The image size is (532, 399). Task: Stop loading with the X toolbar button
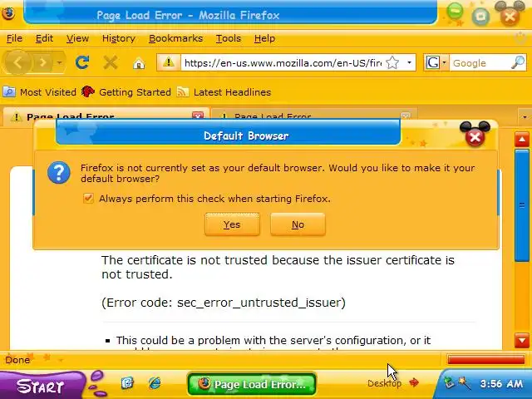(111, 63)
